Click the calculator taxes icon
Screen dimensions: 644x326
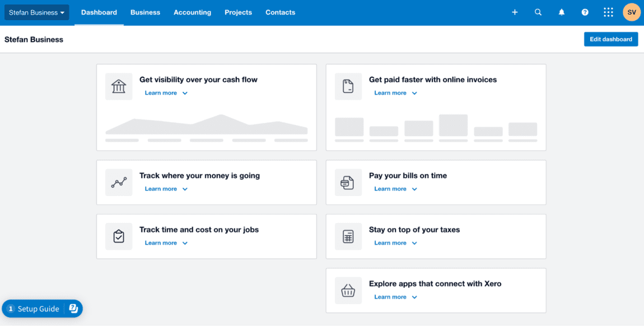tap(348, 236)
